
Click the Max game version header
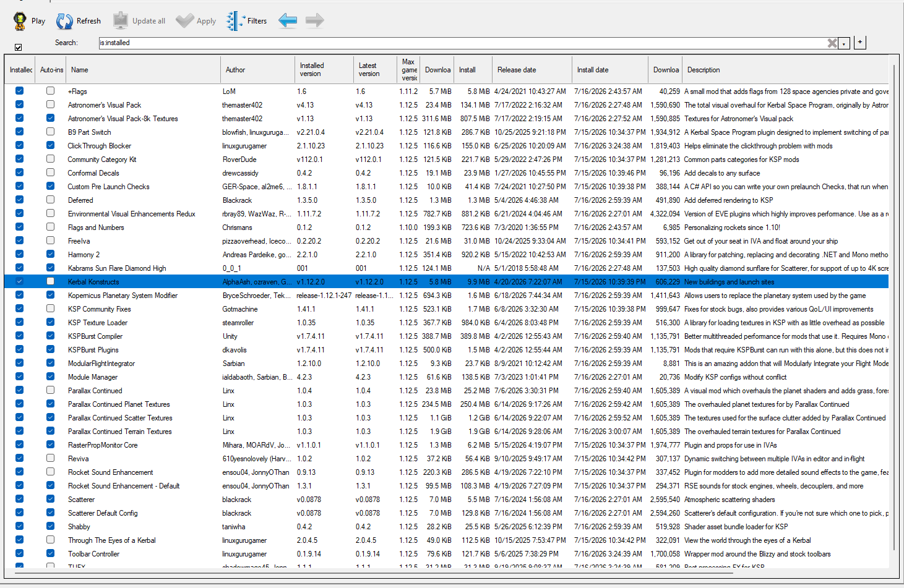408,70
